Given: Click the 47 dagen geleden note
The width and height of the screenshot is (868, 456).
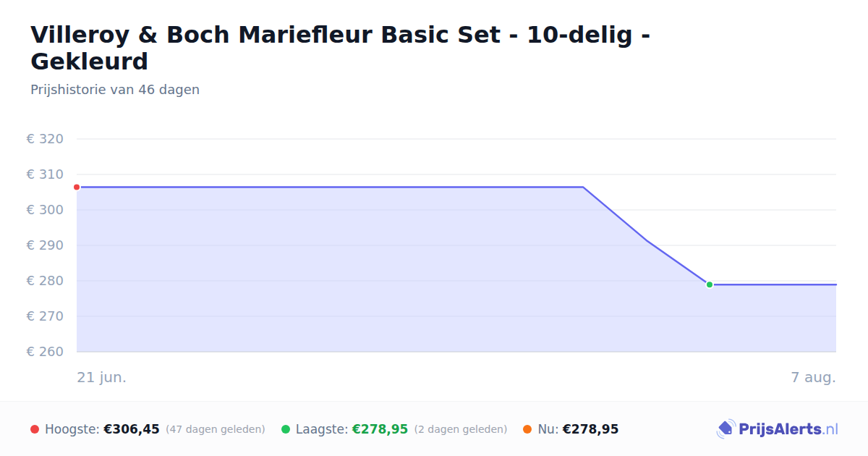Looking at the screenshot, I should pyautogui.click(x=216, y=429).
